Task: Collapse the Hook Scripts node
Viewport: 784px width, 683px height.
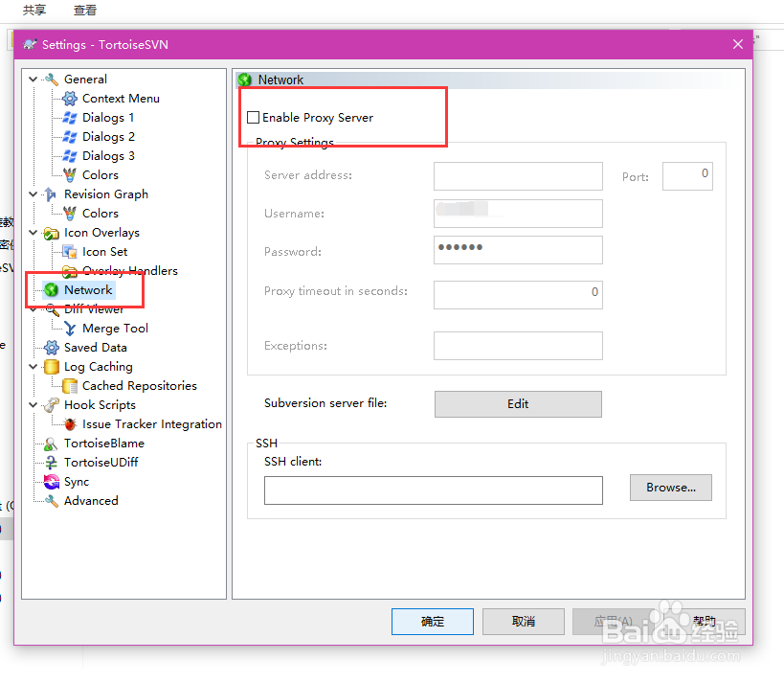Action: click(33, 405)
